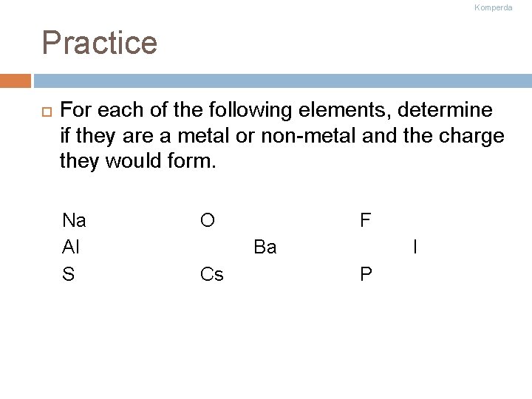Screen dimensions: 532x399
Task: Click the blue horizontal title bar
Action: (x=282, y=81)
